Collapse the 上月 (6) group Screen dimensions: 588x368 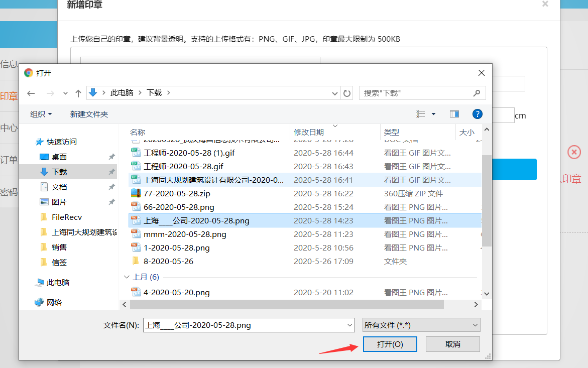click(x=126, y=277)
